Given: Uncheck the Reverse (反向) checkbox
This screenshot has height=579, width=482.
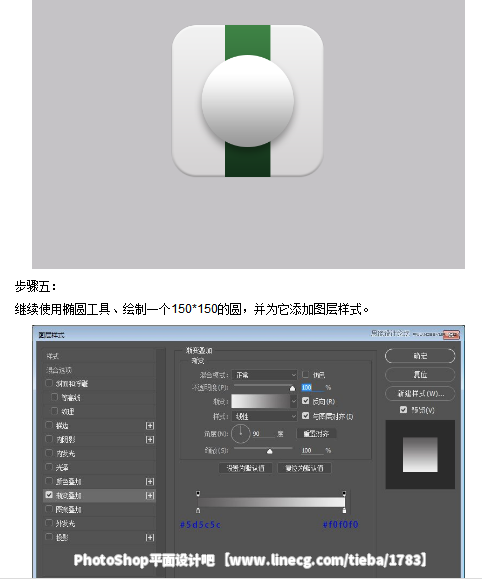Looking at the screenshot, I should (305, 401).
